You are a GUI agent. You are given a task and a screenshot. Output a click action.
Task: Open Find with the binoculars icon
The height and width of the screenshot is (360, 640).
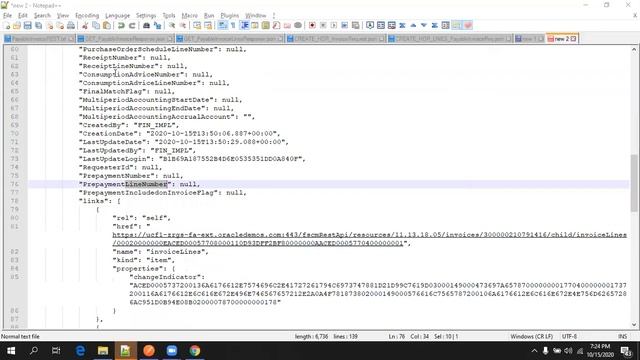pos(146,25)
